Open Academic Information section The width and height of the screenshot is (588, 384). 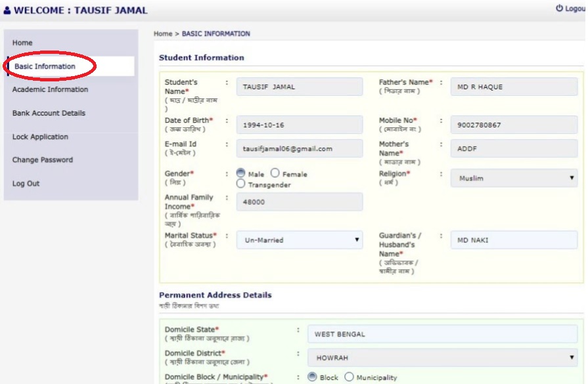(50, 89)
